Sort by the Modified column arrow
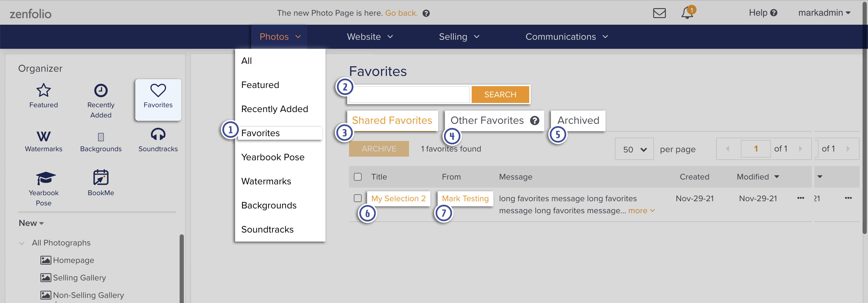Viewport: 868px width, 303px height. (x=776, y=177)
